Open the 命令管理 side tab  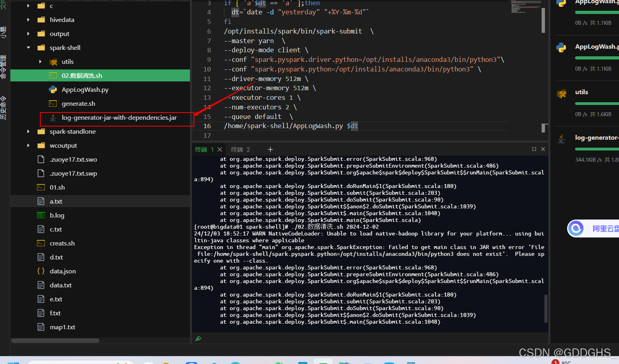3,67
